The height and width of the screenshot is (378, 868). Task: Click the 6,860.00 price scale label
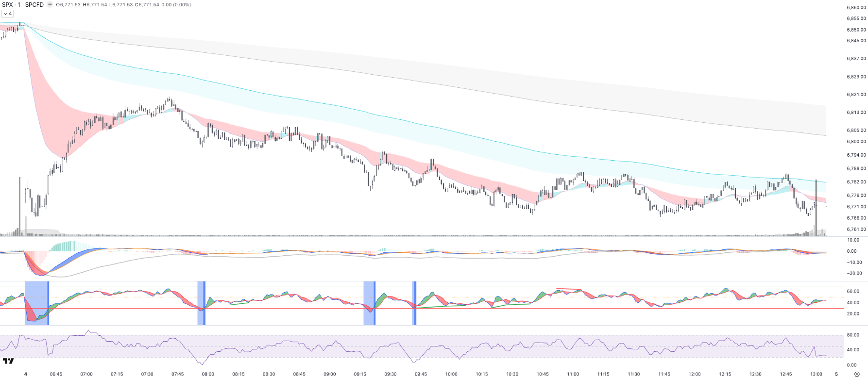pyautogui.click(x=856, y=8)
